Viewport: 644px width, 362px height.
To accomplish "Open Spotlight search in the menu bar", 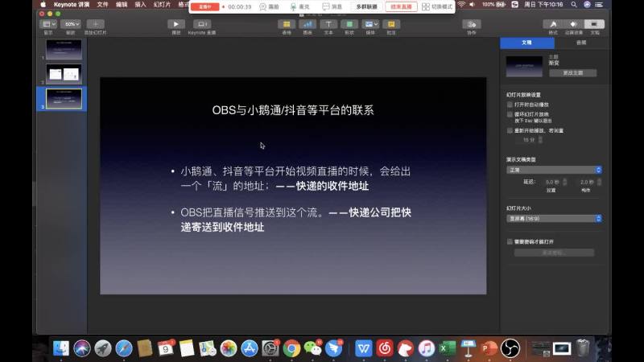I will tap(574, 5).
